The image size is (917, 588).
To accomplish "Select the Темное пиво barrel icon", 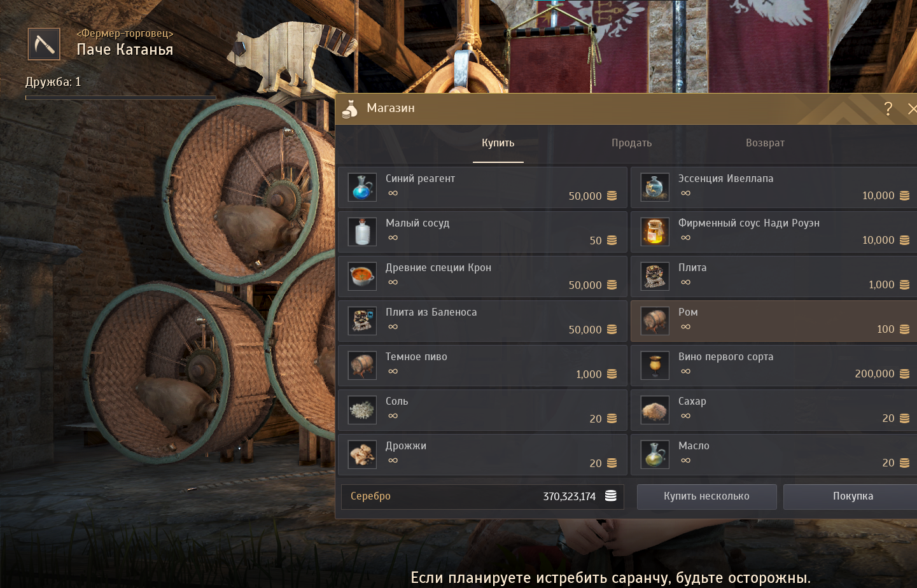I will (362, 366).
